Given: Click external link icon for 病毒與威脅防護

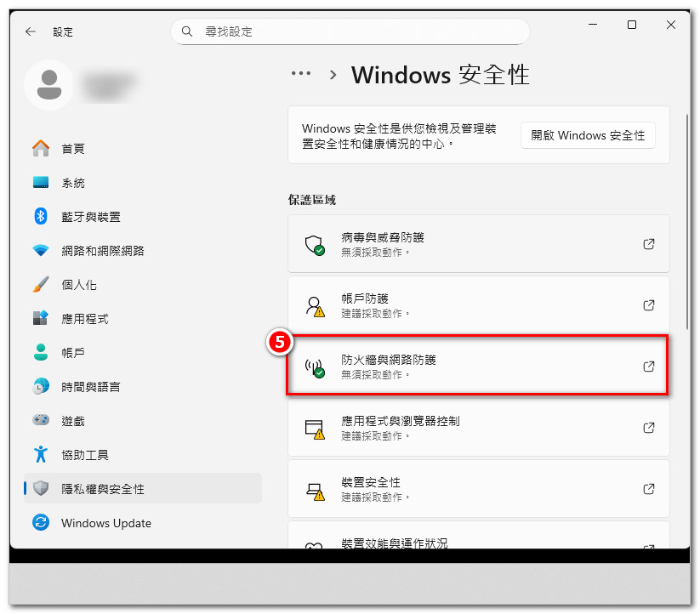Looking at the screenshot, I should click(648, 244).
